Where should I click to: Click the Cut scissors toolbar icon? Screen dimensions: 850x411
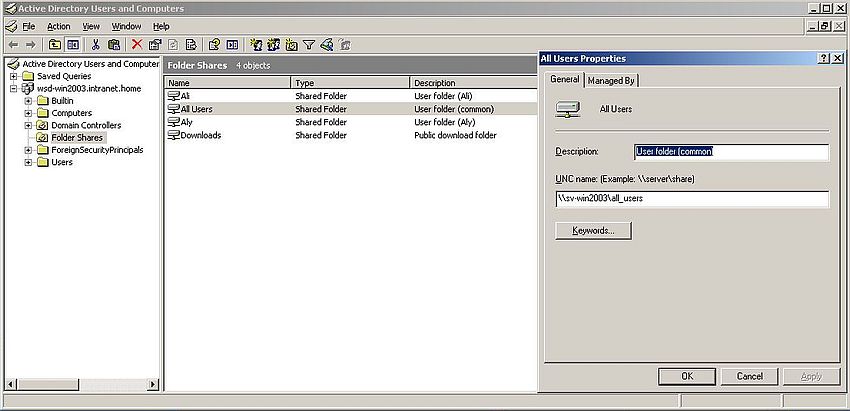pos(96,44)
